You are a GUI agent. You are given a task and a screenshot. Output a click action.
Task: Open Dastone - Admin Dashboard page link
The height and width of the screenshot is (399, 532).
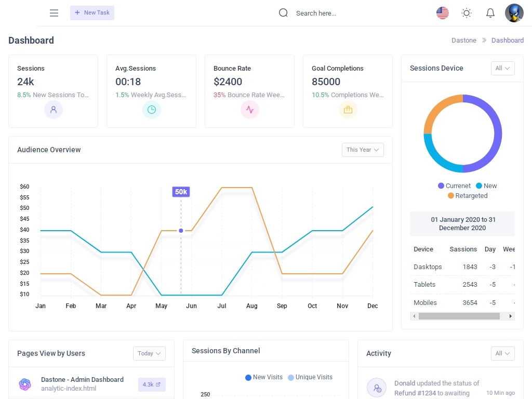[82, 379]
